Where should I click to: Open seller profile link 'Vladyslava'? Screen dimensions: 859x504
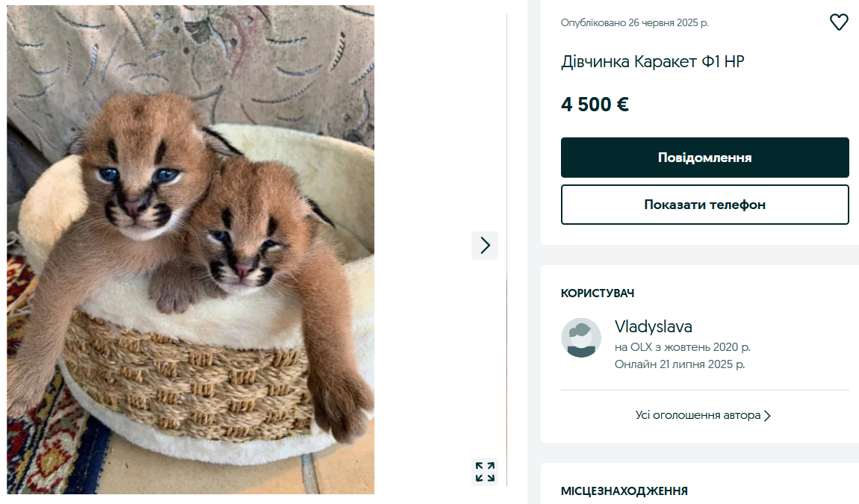653,326
